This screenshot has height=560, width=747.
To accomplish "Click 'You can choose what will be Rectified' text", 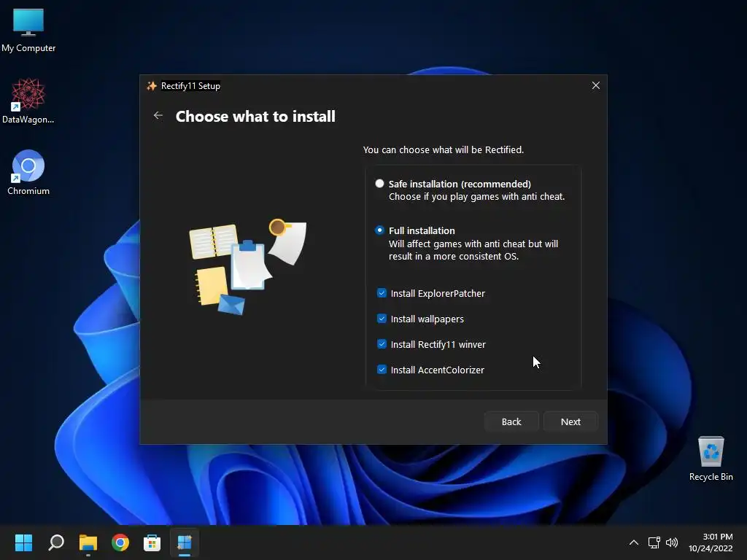I will [443, 149].
